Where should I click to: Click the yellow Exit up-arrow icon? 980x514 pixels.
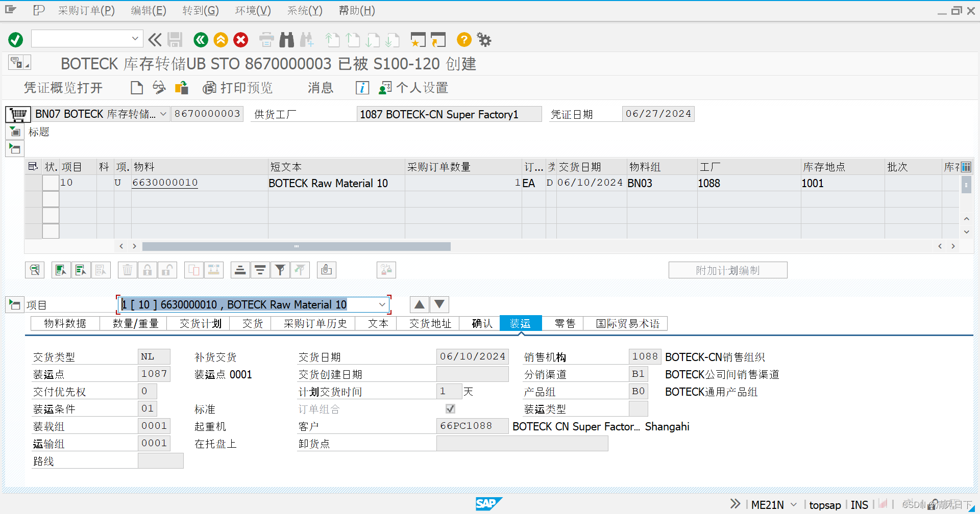220,39
